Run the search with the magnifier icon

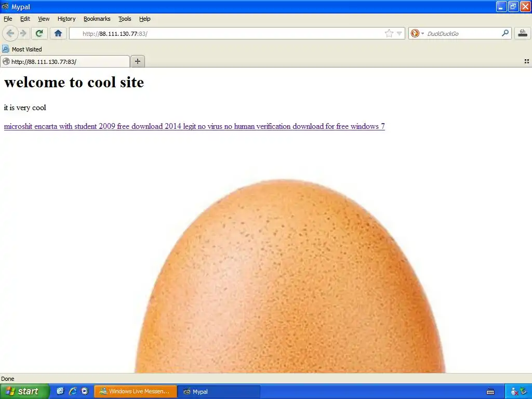tap(505, 33)
